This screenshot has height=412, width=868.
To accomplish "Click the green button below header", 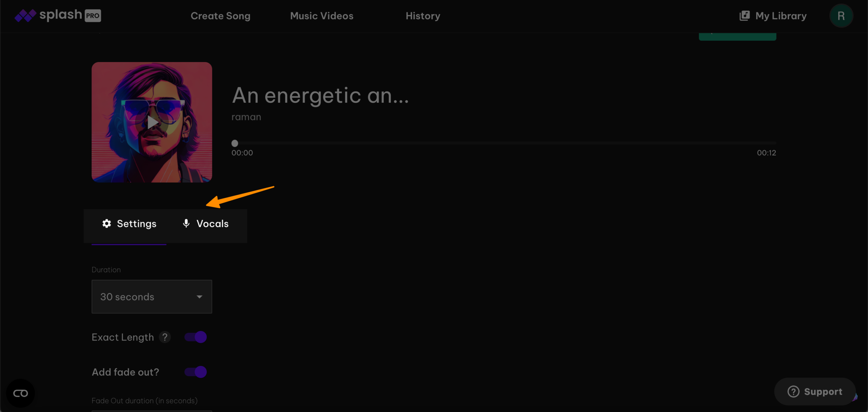I will click(737, 37).
